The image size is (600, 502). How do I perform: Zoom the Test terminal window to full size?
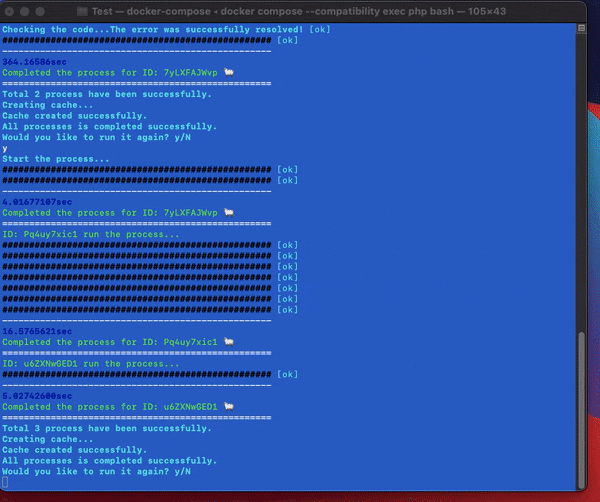(40, 11)
